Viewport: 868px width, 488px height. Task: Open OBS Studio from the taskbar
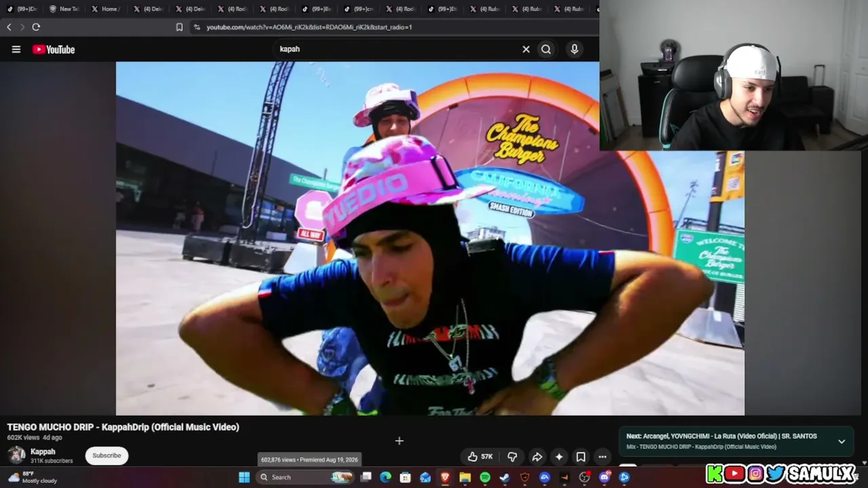pyautogui.click(x=585, y=477)
